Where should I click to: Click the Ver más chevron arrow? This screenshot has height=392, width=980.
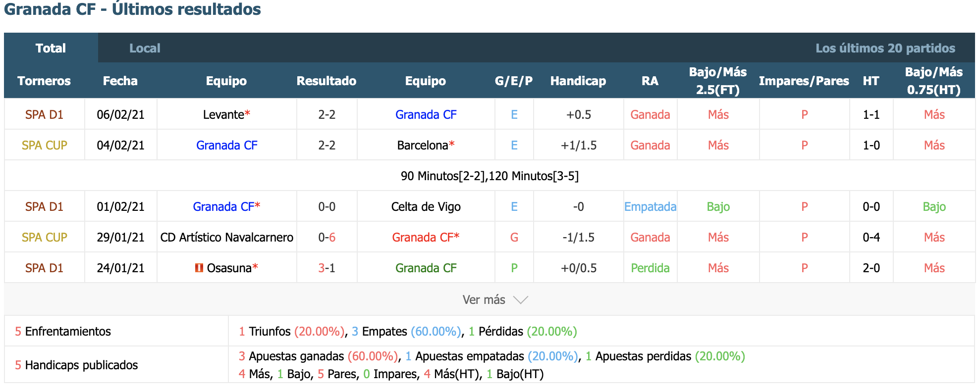coord(521,300)
